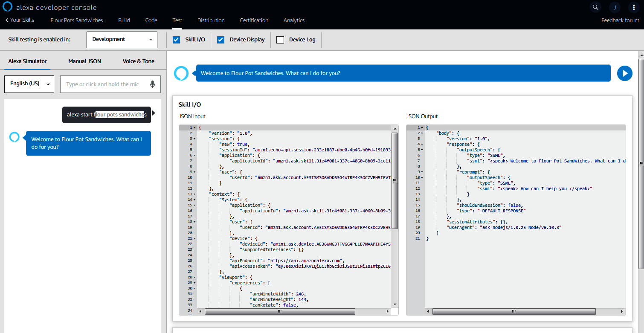Enable the Device Log checkbox

(280, 39)
